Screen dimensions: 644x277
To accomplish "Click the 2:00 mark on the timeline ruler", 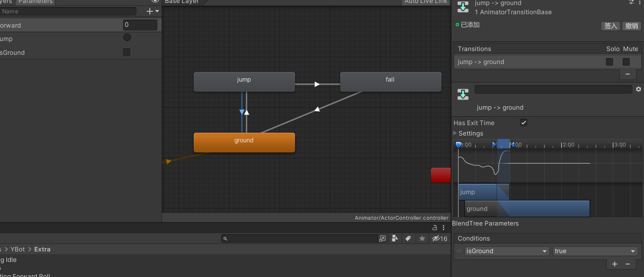I will [x=568, y=145].
